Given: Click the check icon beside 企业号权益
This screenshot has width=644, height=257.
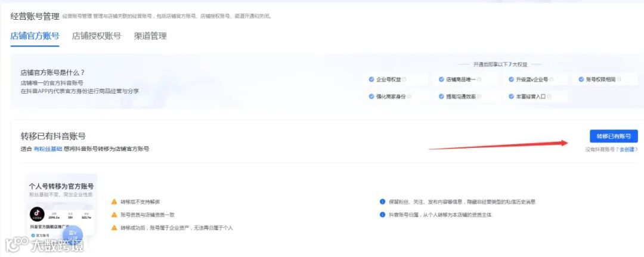Looking at the screenshot, I should pyautogui.click(x=371, y=80).
